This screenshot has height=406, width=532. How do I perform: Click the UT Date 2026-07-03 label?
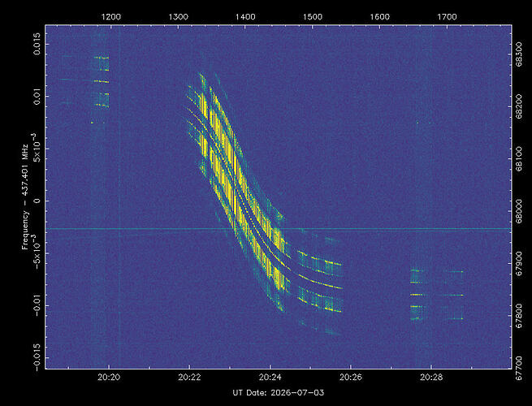point(279,393)
